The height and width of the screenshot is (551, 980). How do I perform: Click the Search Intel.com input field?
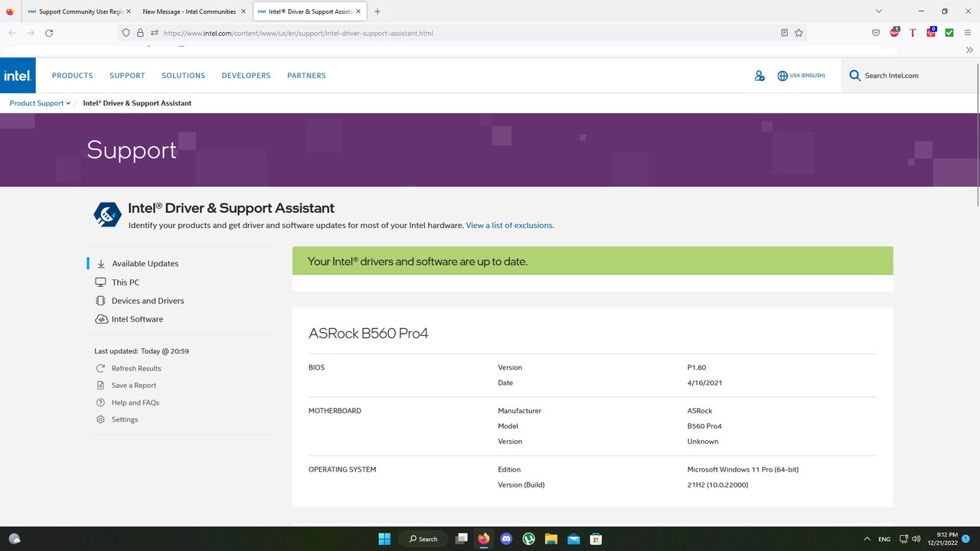point(911,76)
